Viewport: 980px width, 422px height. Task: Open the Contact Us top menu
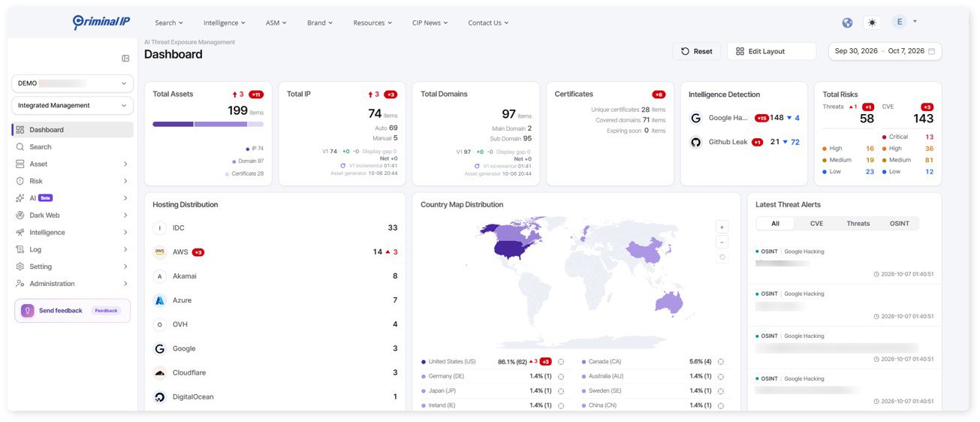click(x=488, y=23)
